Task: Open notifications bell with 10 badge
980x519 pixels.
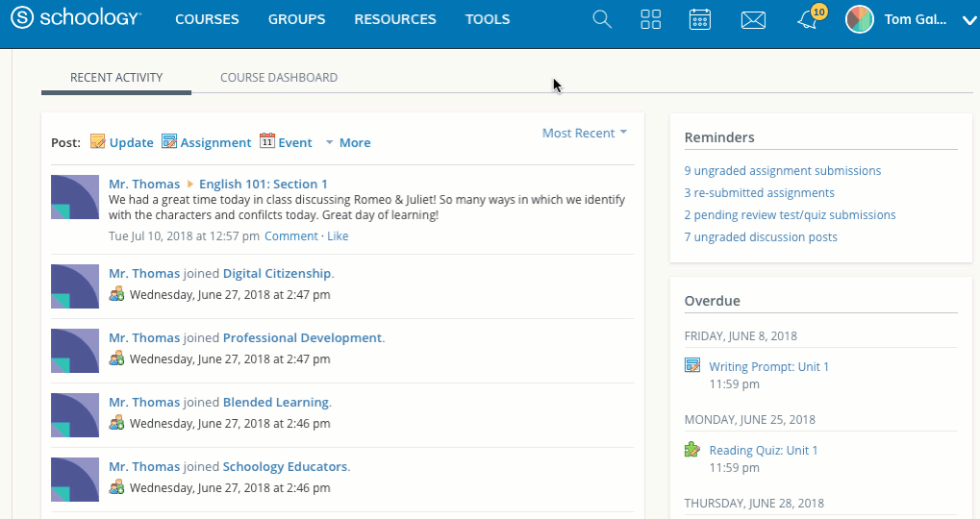Action: (808, 19)
